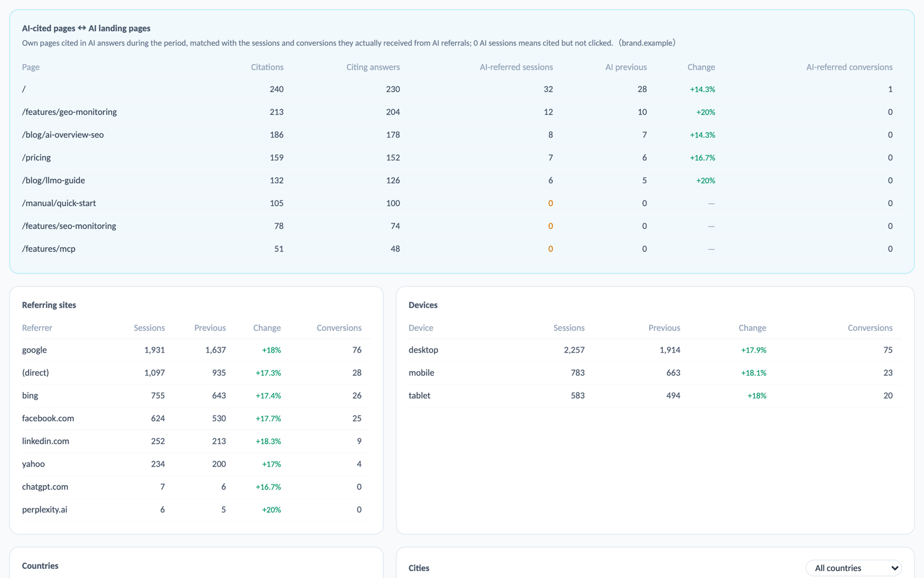This screenshot has height=578, width=924.
Task: Select the /features/geo-monitoring page row
Action: (x=461, y=112)
